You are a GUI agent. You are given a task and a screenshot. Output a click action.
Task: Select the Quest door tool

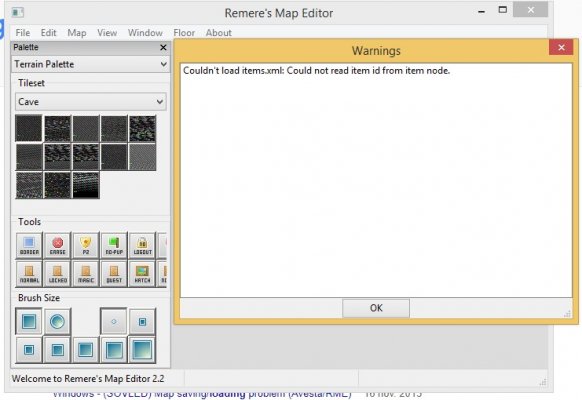click(x=114, y=273)
